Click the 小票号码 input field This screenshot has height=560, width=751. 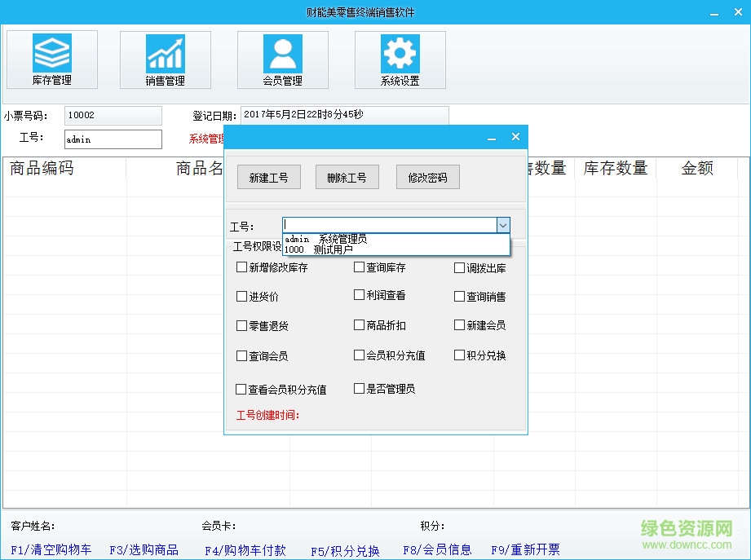click(113, 116)
